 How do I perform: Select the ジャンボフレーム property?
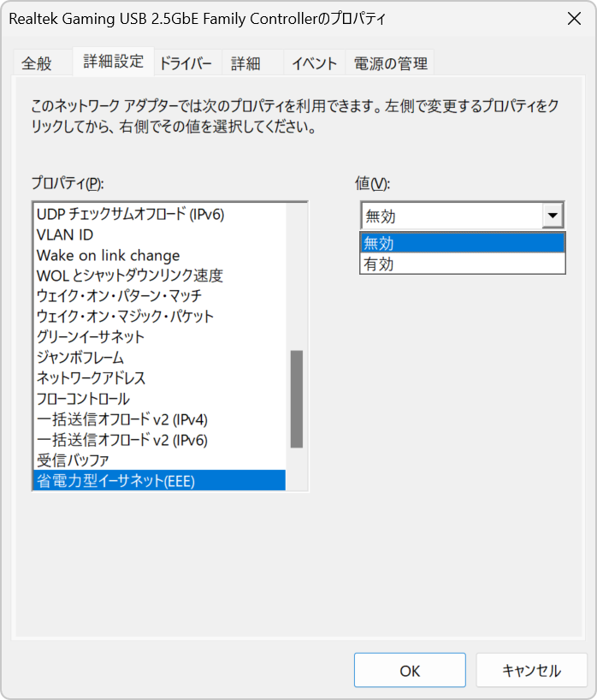tap(80, 358)
